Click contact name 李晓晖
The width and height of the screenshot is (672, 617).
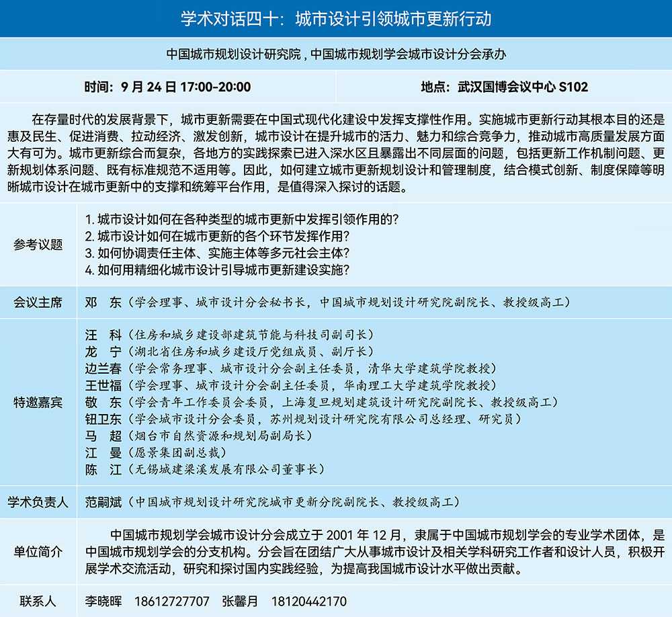[103, 601]
